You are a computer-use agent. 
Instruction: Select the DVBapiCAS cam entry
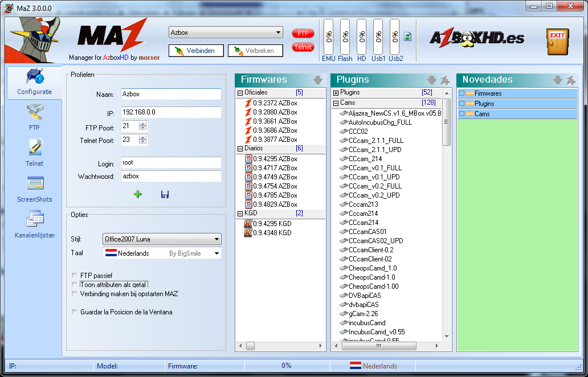pyautogui.click(x=360, y=296)
